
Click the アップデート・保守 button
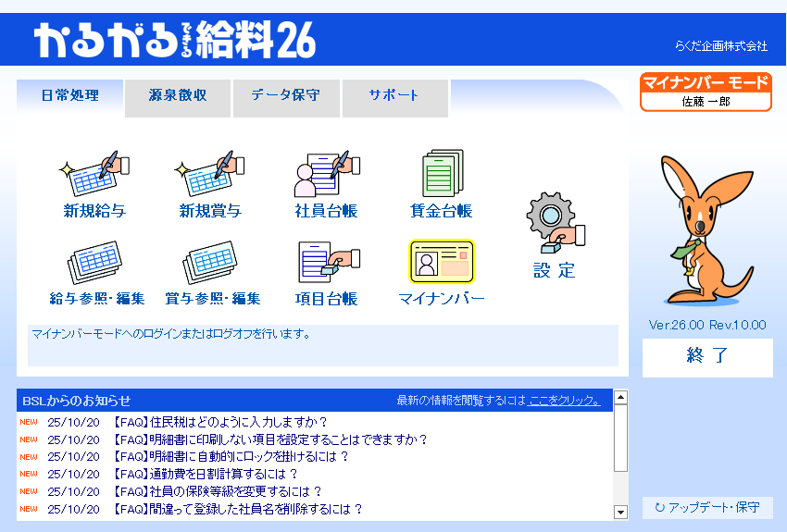707,508
